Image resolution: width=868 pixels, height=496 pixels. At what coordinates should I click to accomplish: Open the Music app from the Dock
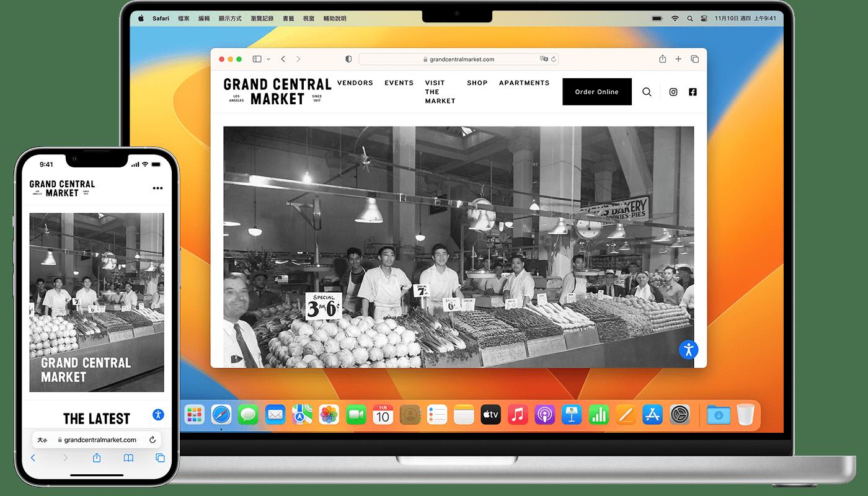(517, 414)
